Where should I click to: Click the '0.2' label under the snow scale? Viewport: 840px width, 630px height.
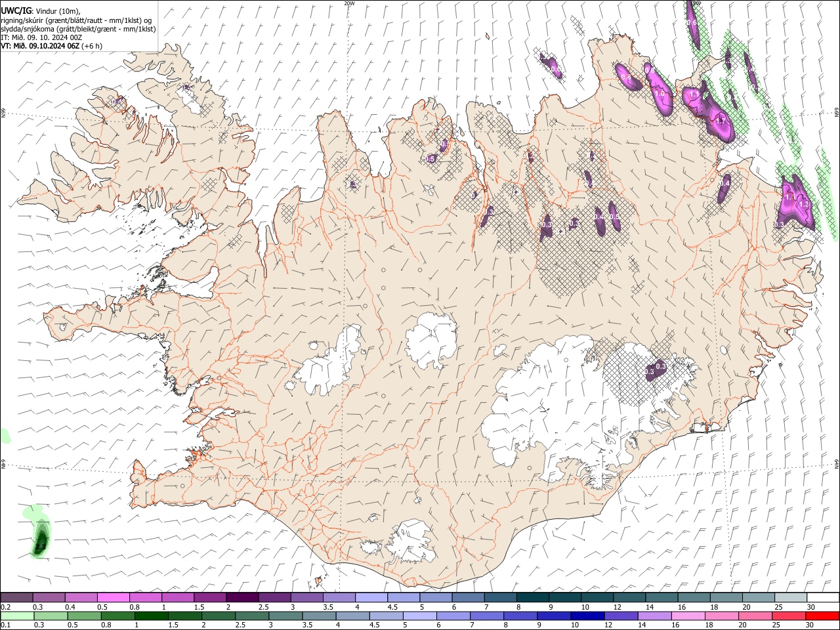[x=5, y=607]
